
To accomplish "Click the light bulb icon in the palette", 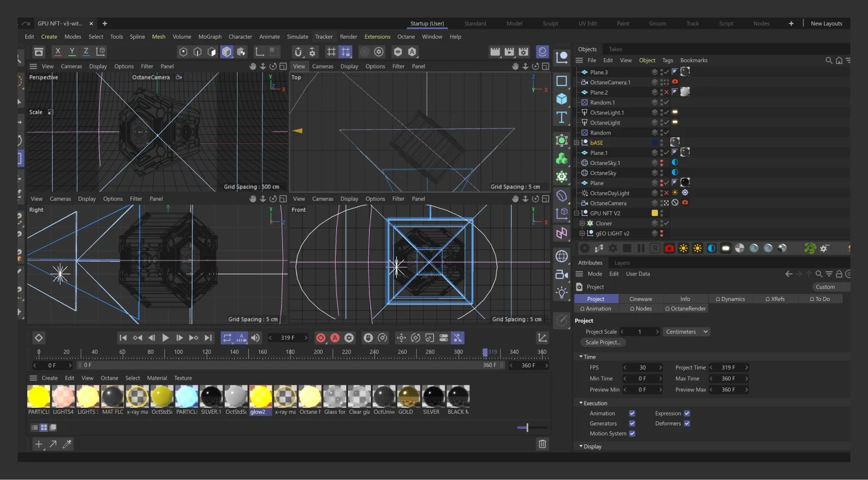I will [562, 293].
